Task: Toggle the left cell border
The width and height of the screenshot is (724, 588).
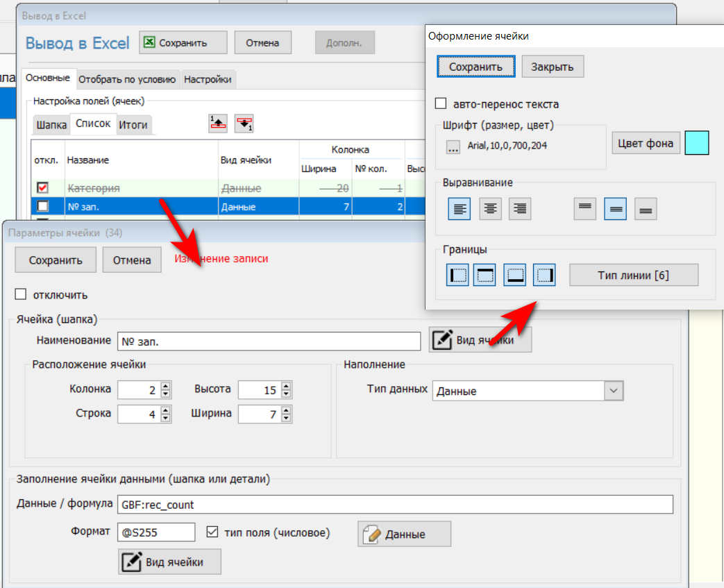Action: click(x=458, y=275)
